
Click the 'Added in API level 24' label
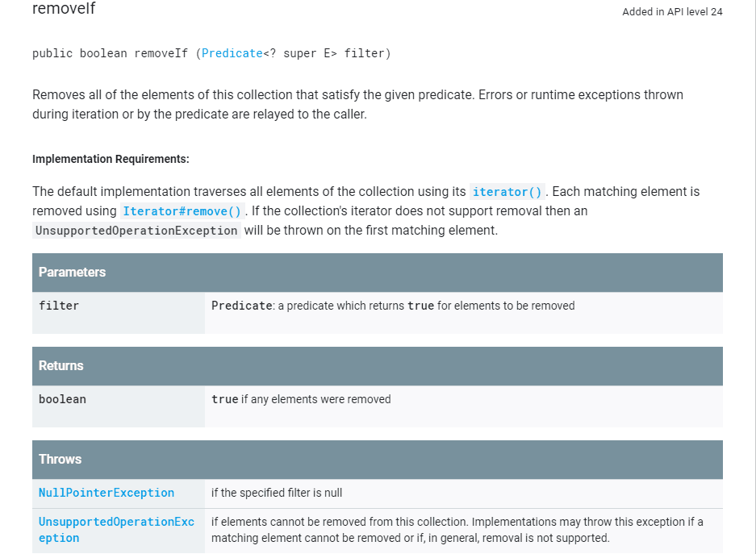[x=672, y=11]
